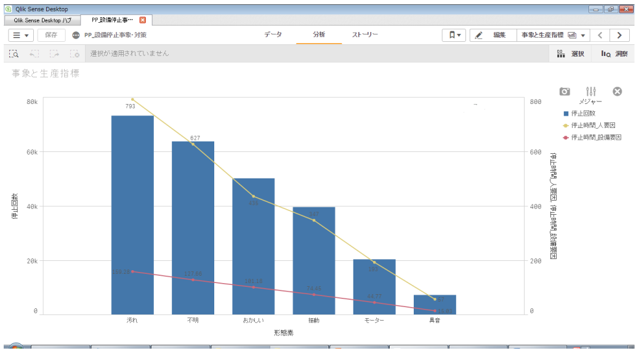Switch to the ストーリー tab

tap(365, 35)
